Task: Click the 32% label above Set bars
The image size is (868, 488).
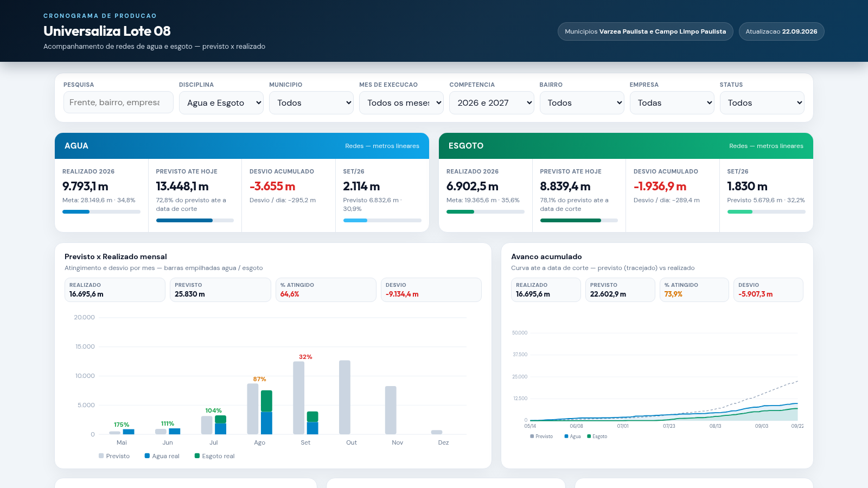Action: click(305, 357)
